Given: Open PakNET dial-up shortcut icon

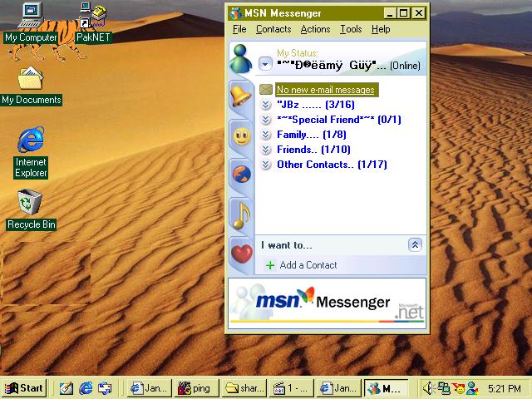Looking at the screenshot, I should (93, 15).
